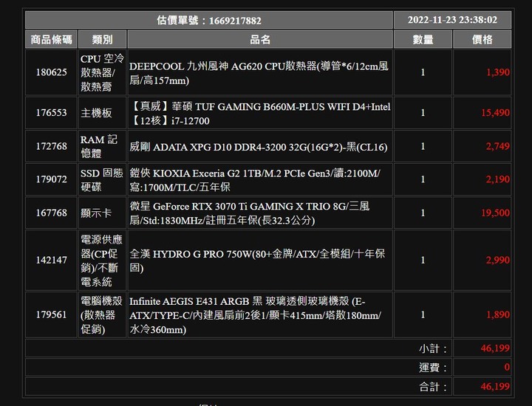Select quantity 1 in RTX 3070 Ti row

pos(423,213)
